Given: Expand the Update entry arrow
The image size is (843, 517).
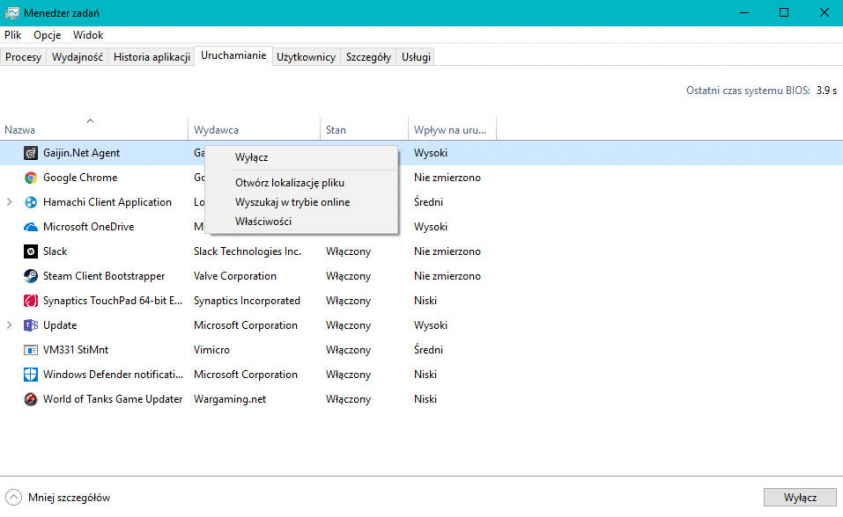Looking at the screenshot, I should [x=10, y=326].
